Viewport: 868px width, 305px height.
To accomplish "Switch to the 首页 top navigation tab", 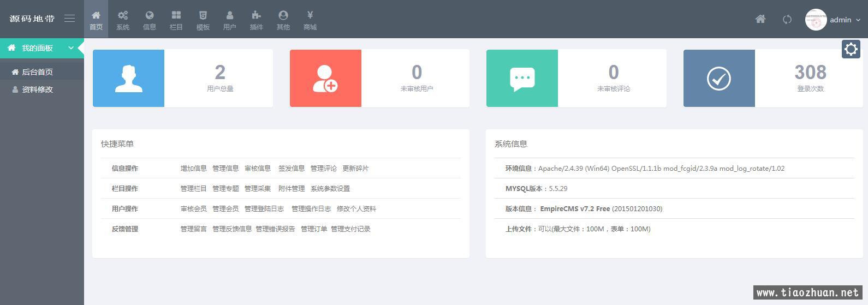I will (96, 20).
